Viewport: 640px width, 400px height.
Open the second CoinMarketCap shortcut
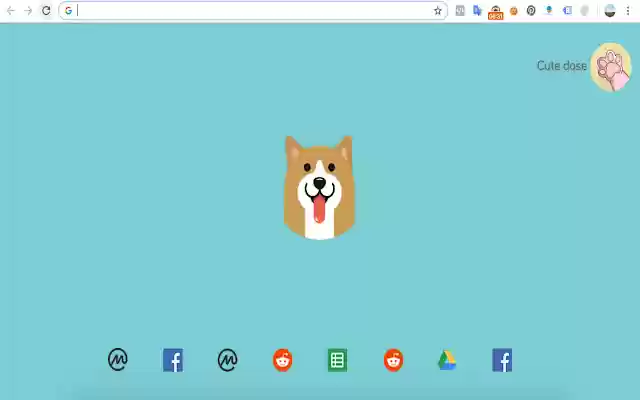point(227,360)
